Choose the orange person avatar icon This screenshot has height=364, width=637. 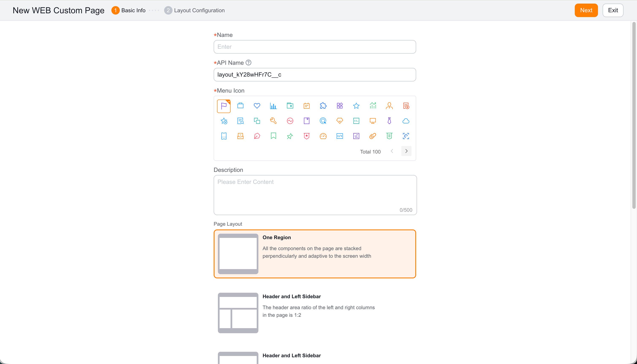point(389,106)
